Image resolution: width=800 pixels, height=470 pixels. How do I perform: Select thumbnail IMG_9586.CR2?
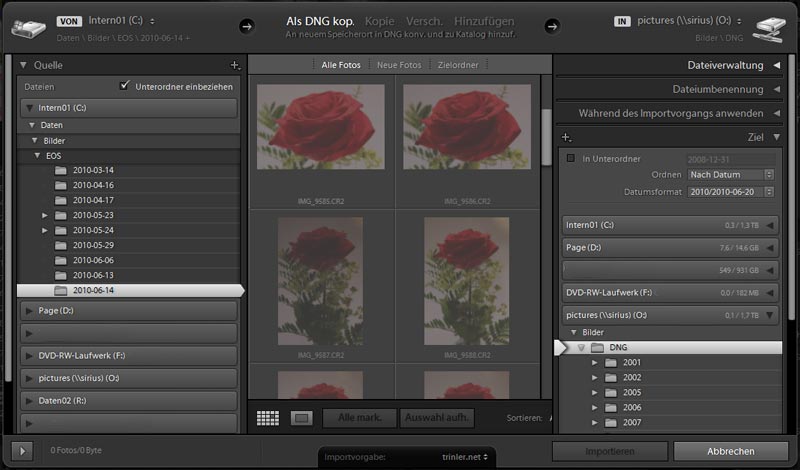(467, 127)
